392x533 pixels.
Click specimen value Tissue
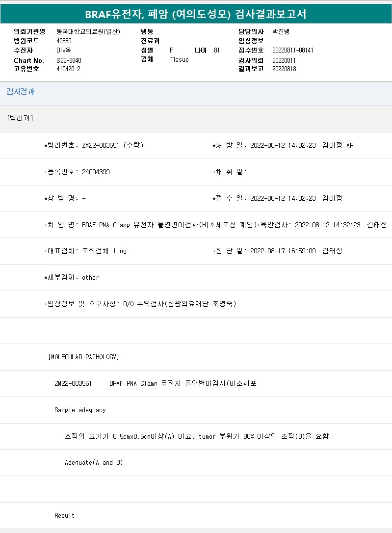(x=180, y=59)
